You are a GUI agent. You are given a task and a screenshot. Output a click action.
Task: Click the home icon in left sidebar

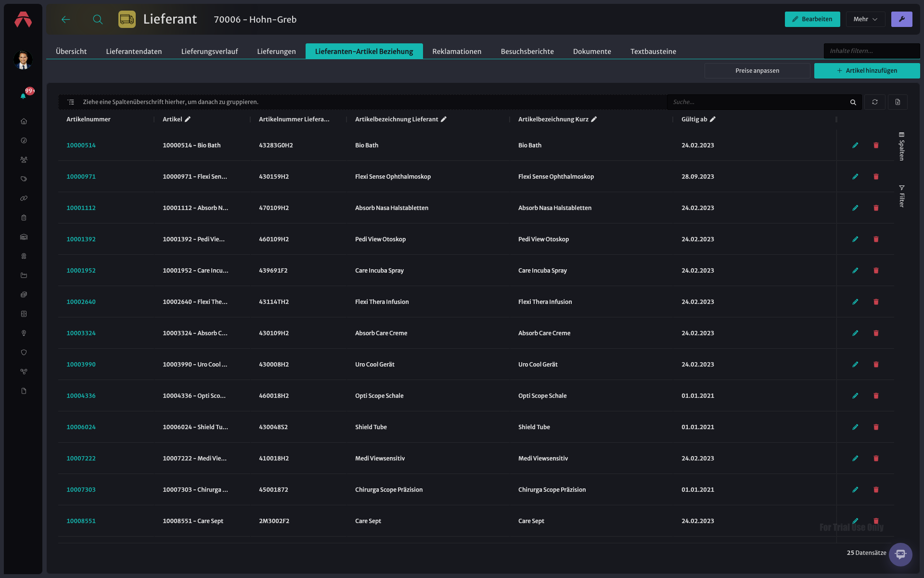pyautogui.click(x=24, y=121)
